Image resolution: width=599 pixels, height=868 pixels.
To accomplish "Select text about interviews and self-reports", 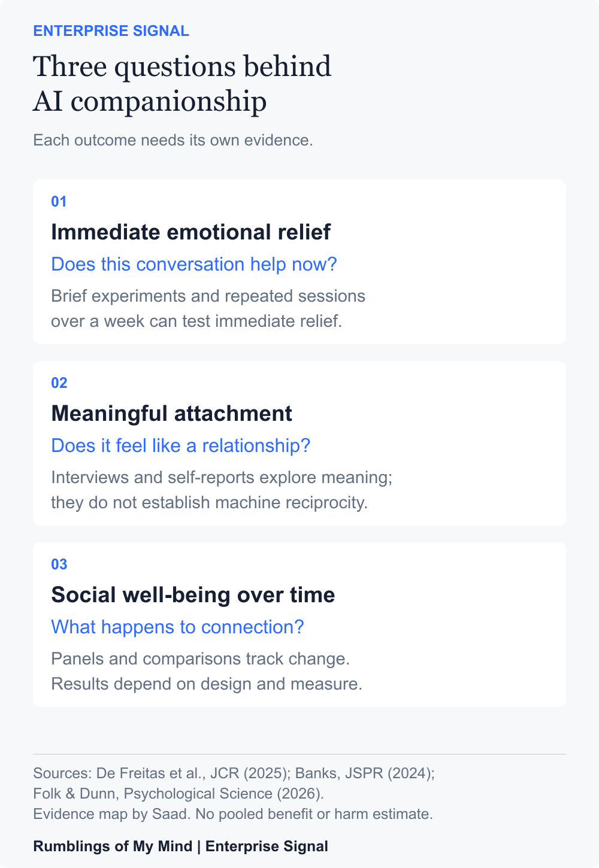I will [222, 490].
